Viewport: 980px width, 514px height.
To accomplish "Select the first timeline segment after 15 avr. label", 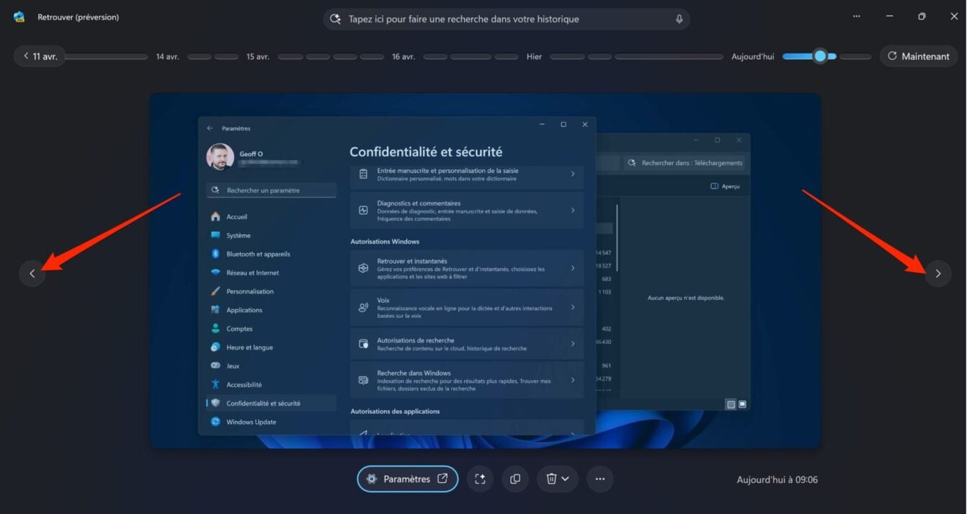I will (290, 56).
